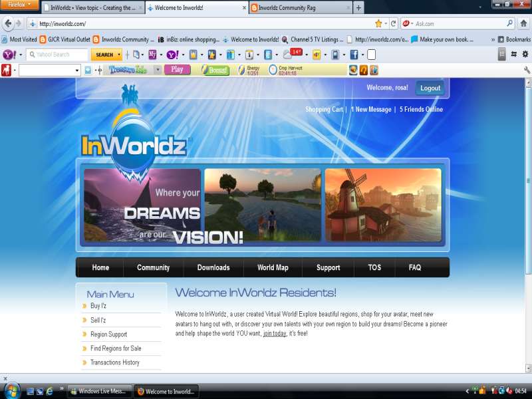532x399 pixels.
Task: Open a new browser tab
Action: click(x=358, y=7)
